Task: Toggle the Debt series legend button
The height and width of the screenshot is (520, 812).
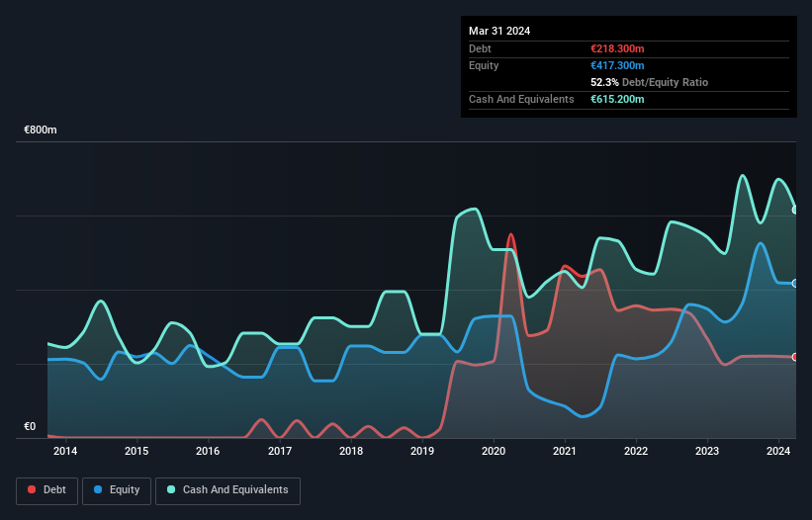Action: [47, 490]
